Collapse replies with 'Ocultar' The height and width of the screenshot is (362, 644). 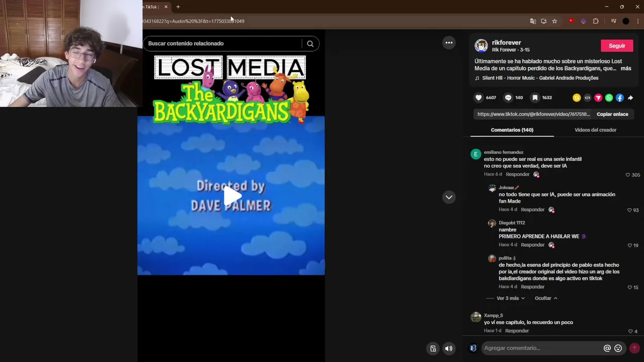point(546,298)
